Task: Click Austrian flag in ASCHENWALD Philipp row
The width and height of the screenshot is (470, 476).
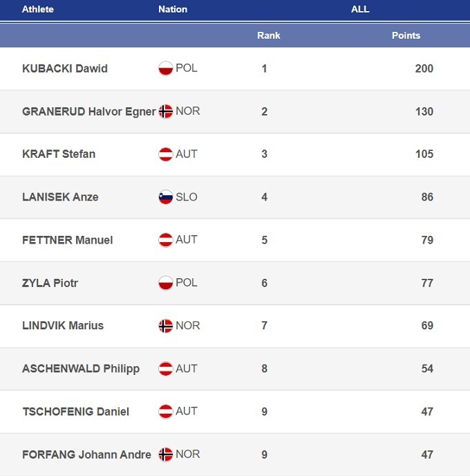Action: click(165, 369)
